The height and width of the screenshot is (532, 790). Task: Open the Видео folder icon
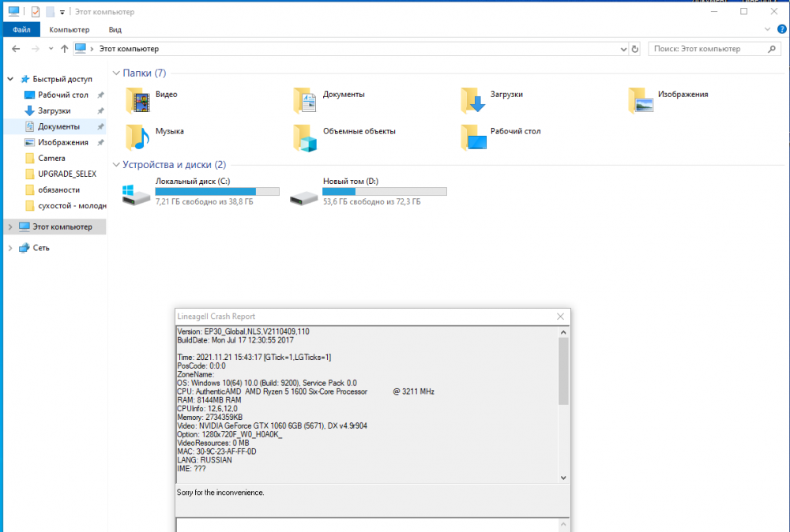(138, 100)
